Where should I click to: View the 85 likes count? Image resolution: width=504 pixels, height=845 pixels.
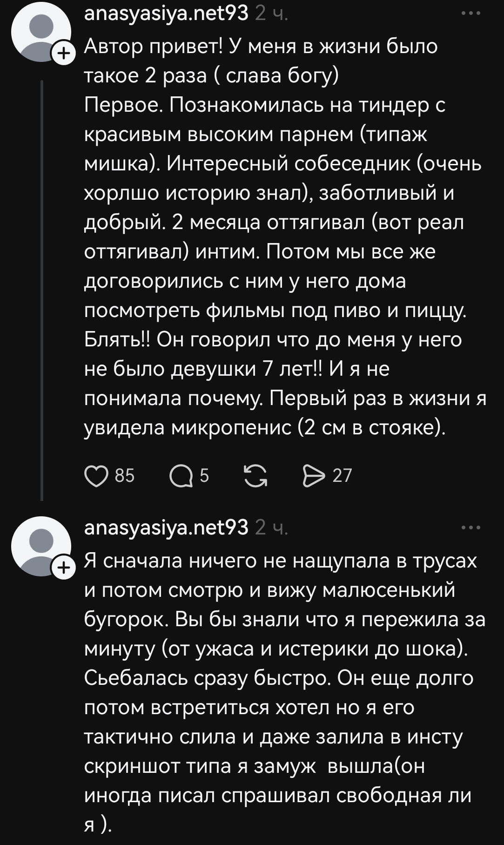125,476
